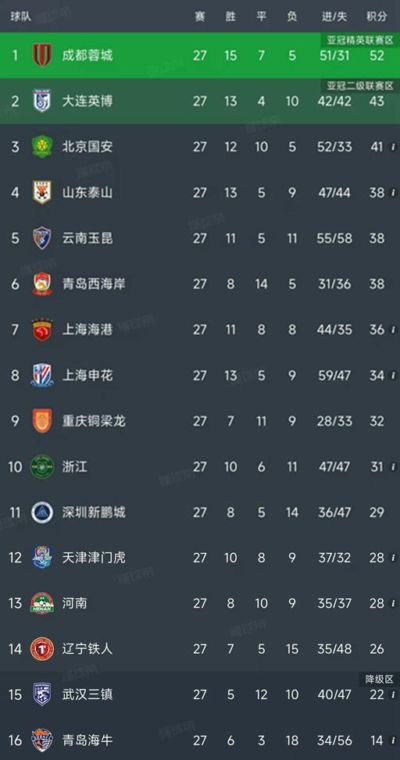Click the Liaoning Tieren (辽宁铁人) red circular badge
The height and width of the screenshot is (760, 400).
42,649
